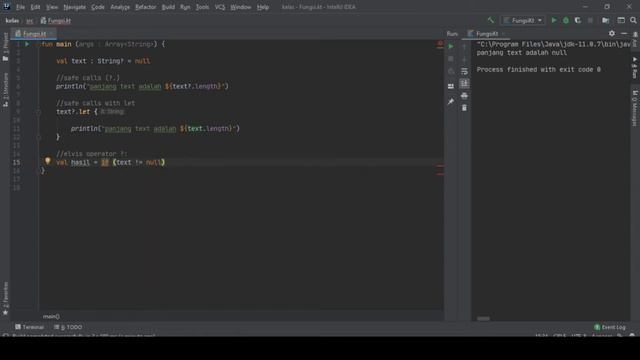Click the yellow intention lightbulb icon

pyautogui.click(x=48, y=161)
